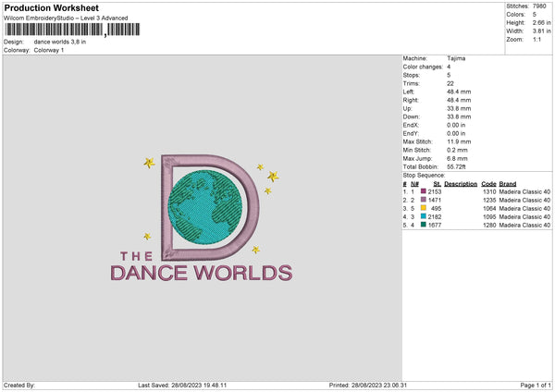Click the Code column header
Screen dimensions: 555x392
489,183
